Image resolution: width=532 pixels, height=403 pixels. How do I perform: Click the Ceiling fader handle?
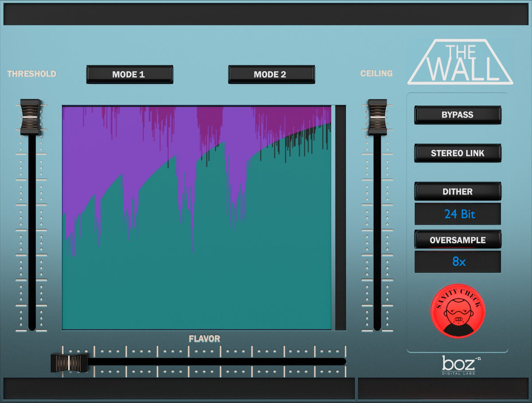pos(377,117)
